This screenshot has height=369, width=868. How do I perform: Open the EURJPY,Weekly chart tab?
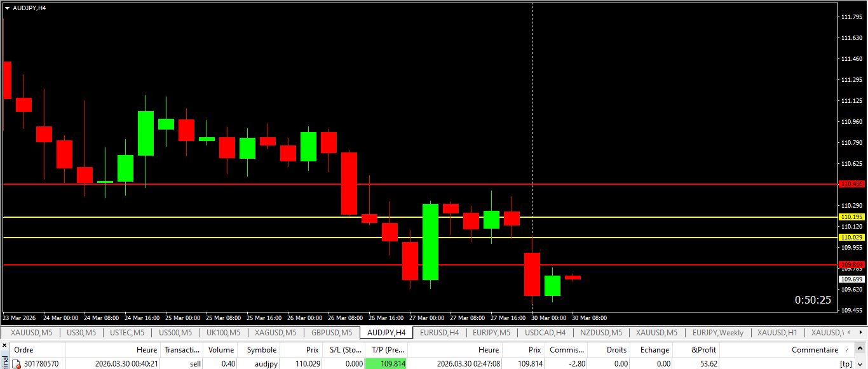coord(718,333)
